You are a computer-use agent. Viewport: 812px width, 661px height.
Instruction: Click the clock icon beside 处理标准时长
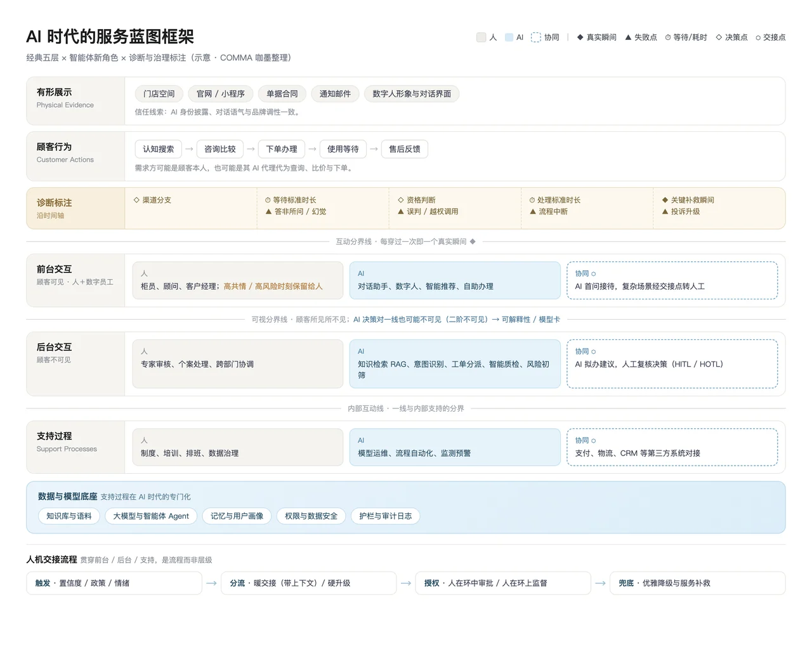coord(532,200)
